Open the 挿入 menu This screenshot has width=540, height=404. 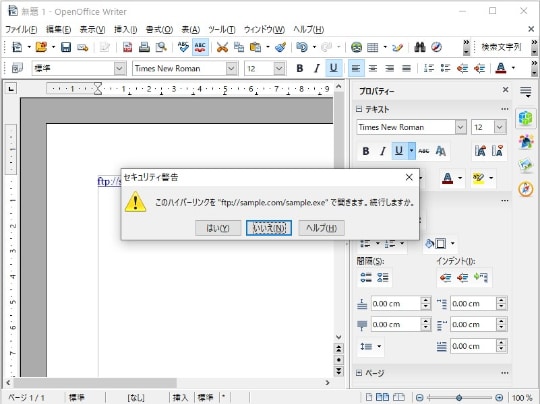125,29
